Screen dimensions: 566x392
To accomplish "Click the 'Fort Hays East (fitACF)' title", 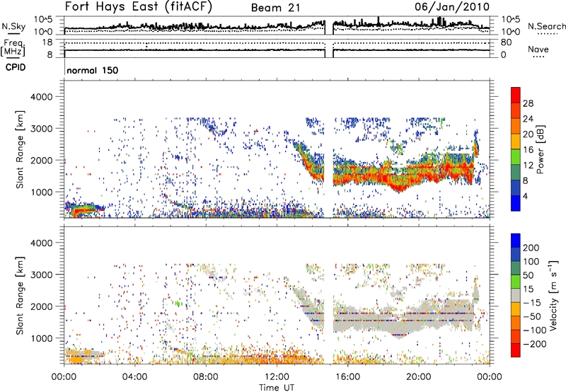I will pos(139,6).
